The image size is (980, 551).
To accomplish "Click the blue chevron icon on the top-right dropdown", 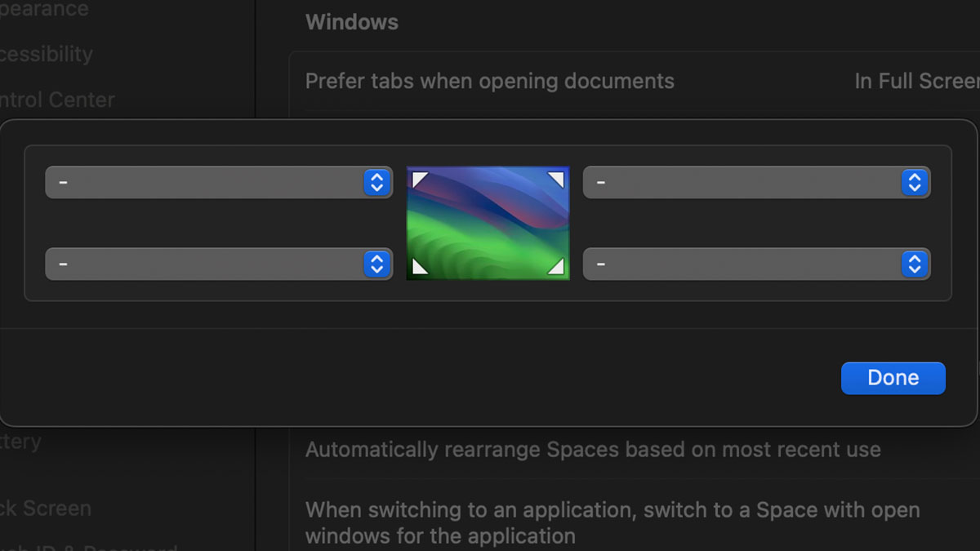I will [x=914, y=182].
